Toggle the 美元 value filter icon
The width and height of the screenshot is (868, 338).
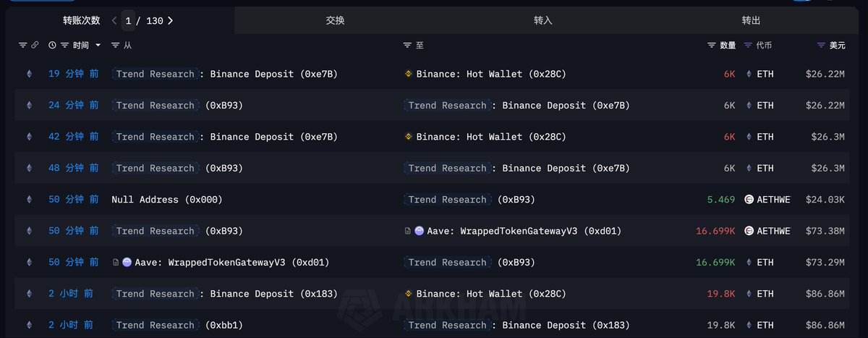821,45
